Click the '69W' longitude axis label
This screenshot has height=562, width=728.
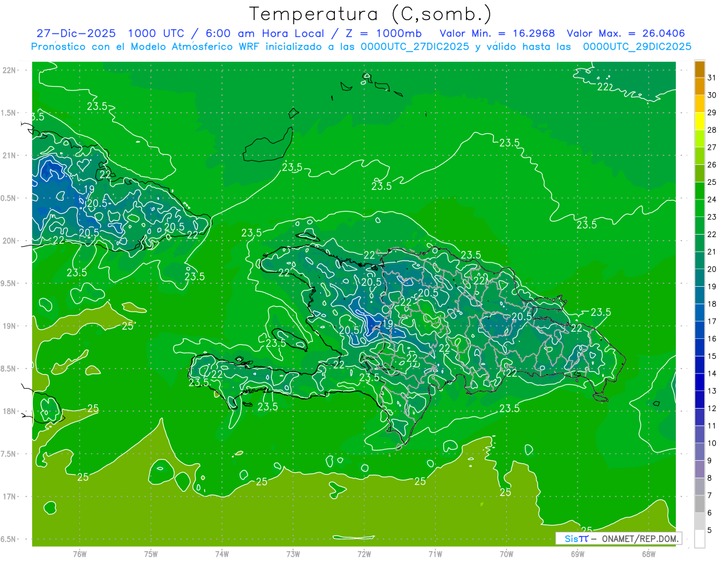578,554
